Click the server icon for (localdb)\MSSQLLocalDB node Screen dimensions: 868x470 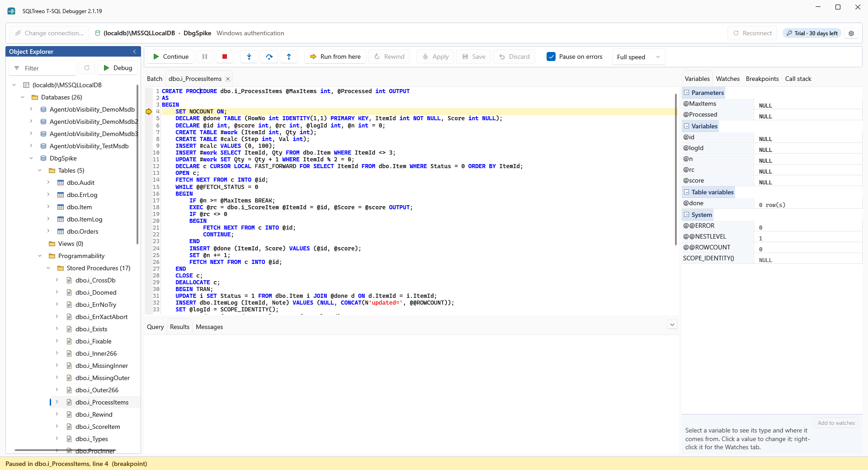tap(26, 85)
